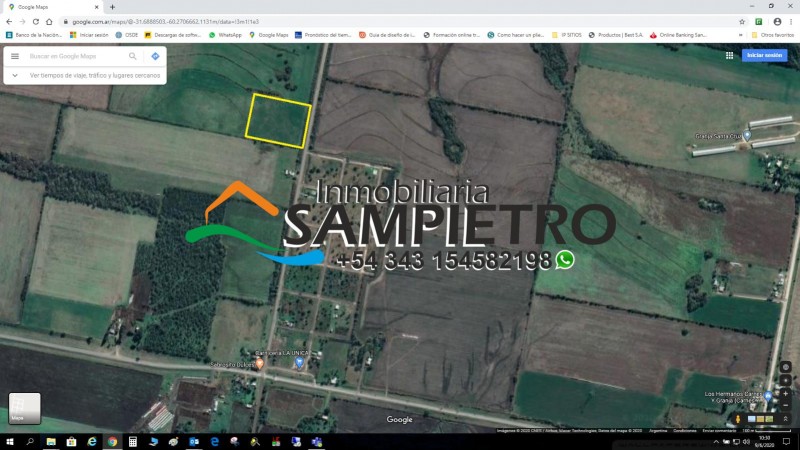Show hidden system tray icons
Viewport: 800px width, 450px height.
[716, 442]
